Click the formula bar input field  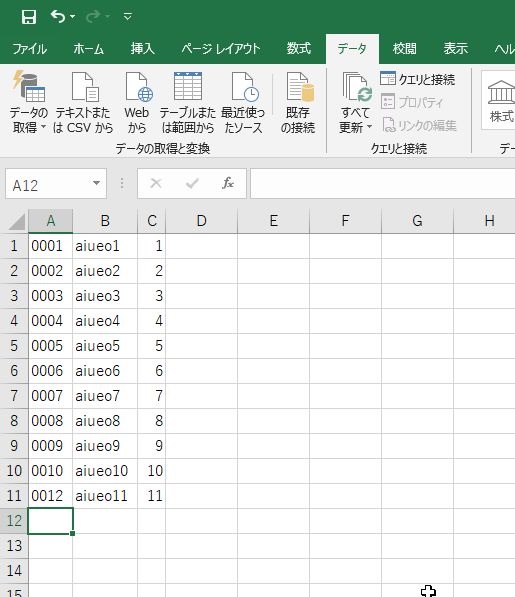tap(383, 184)
